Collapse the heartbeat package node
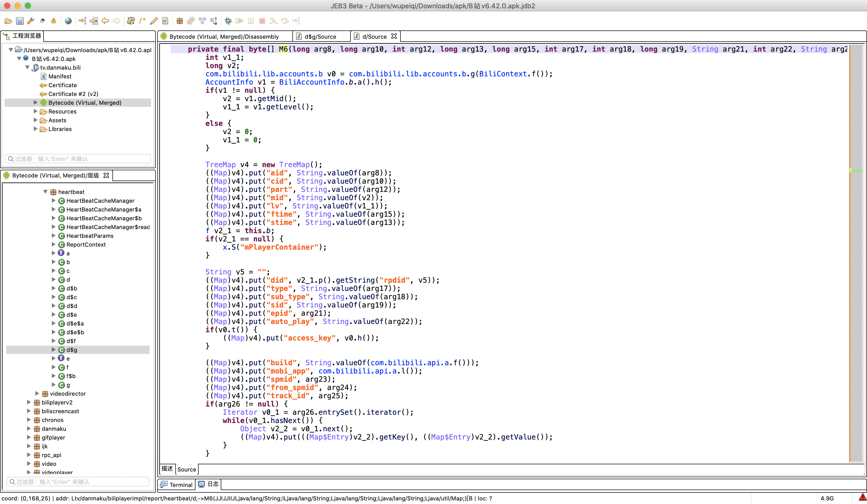 click(45, 192)
